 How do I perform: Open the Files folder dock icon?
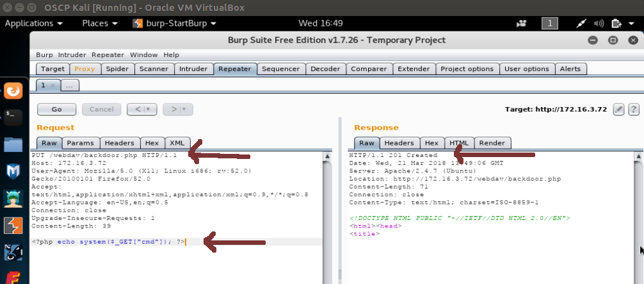[13, 144]
